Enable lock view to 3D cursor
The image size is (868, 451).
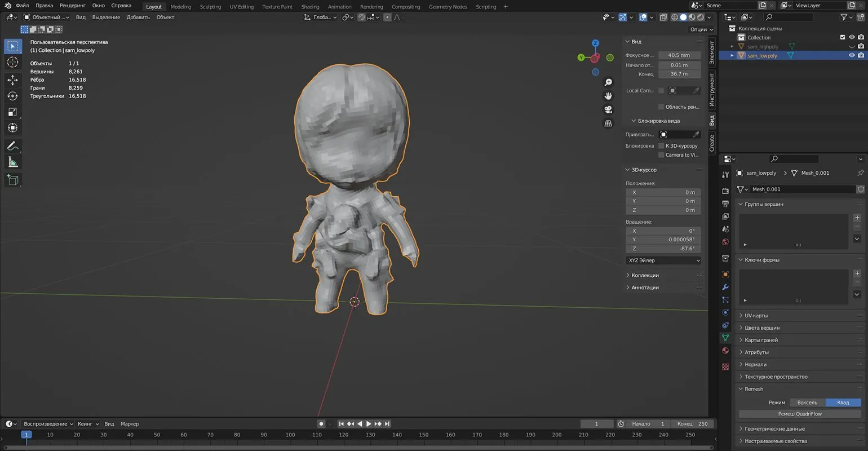point(661,145)
